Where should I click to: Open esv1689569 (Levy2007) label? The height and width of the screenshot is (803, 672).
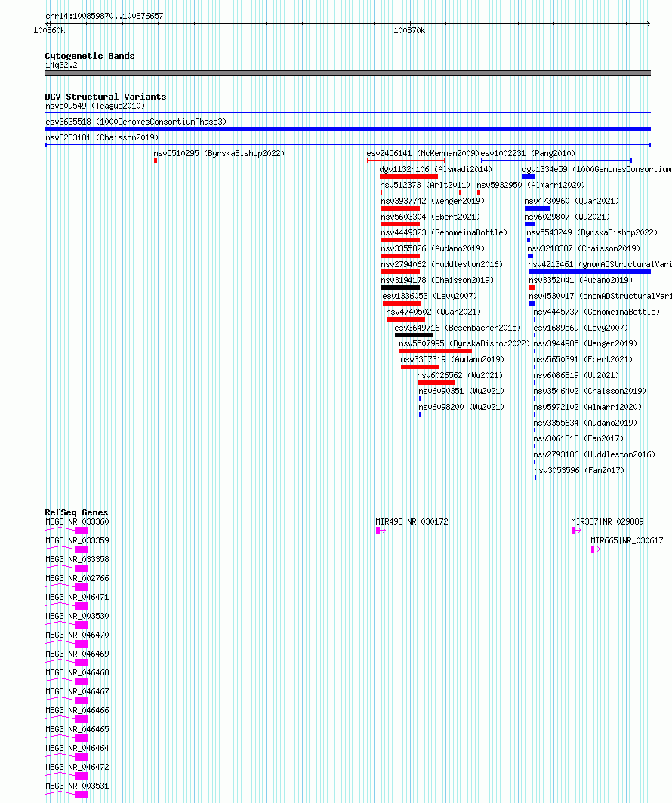tap(581, 328)
